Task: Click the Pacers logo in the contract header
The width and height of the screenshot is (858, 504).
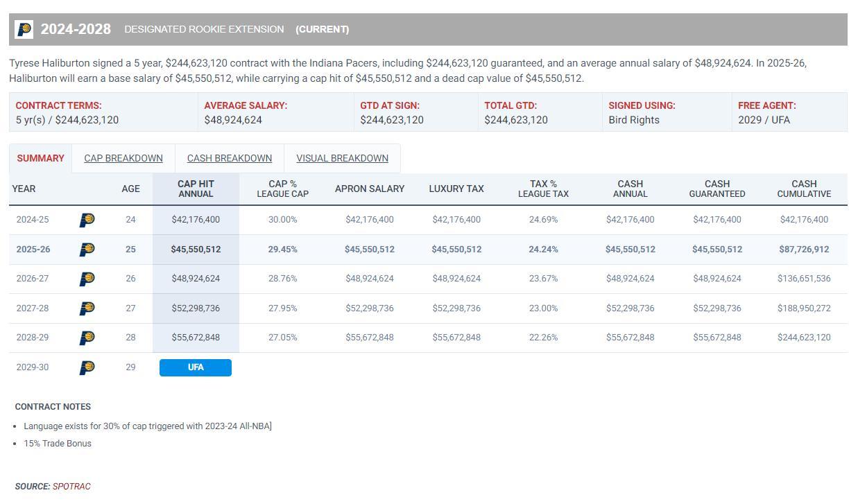Action: click(x=24, y=29)
